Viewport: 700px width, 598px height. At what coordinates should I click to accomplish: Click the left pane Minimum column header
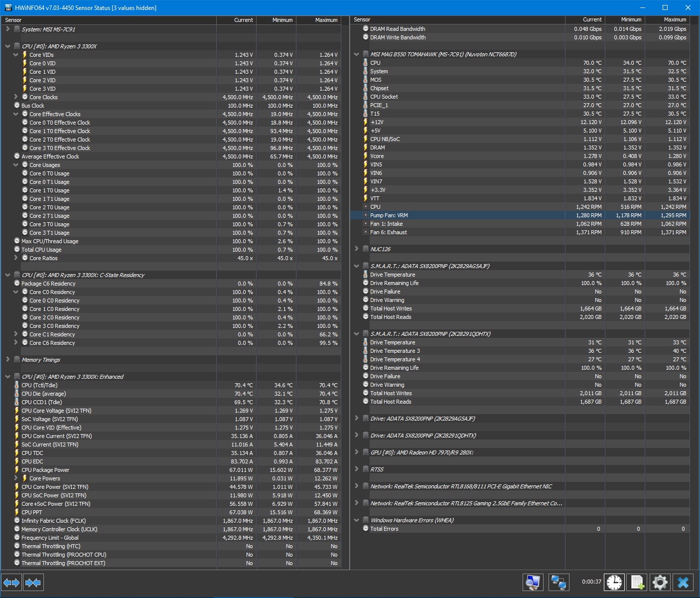(276, 20)
